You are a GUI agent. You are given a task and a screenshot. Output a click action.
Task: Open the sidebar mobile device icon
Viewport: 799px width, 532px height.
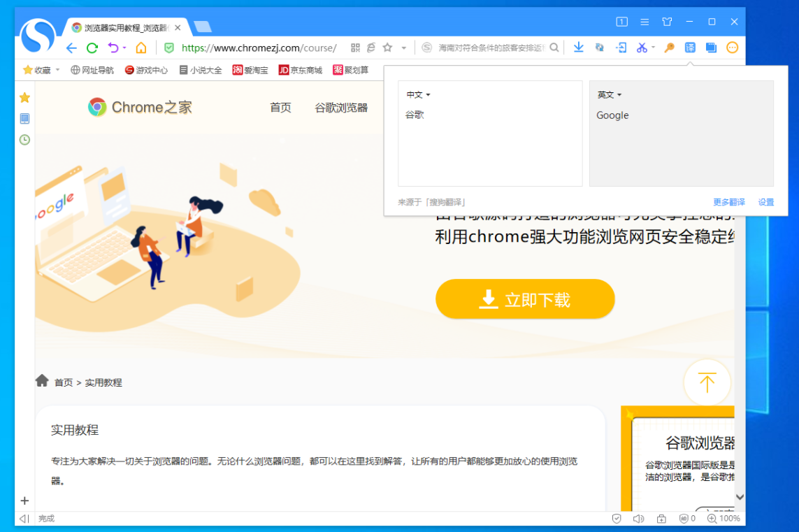[x=24, y=119]
